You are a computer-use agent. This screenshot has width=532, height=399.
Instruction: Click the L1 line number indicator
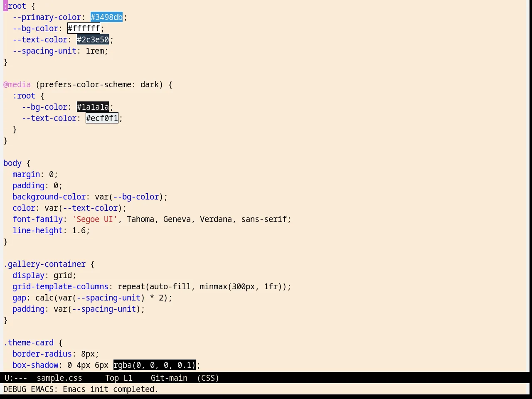(x=128, y=378)
